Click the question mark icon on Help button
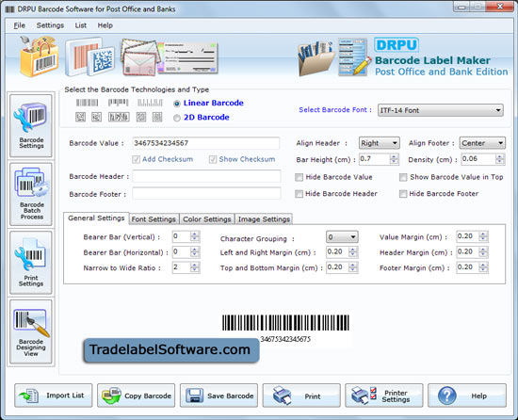This screenshot has width=518, height=420. click(x=447, y=396)
